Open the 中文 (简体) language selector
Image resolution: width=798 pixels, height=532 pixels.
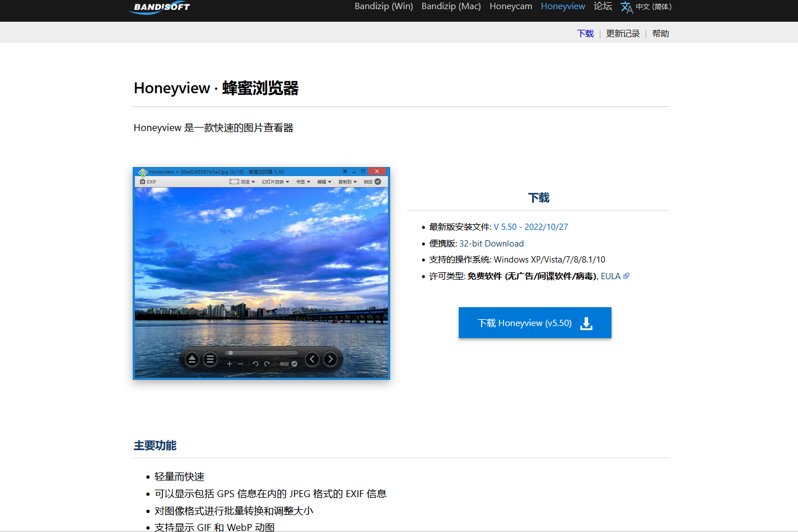click(646, 7)
